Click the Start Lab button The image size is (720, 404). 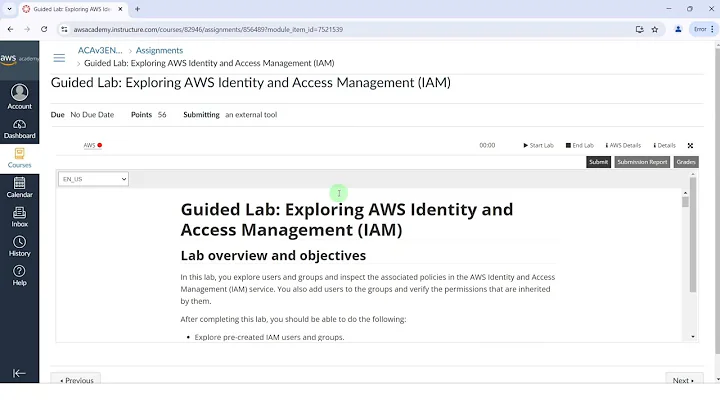(x=539, y=145)
